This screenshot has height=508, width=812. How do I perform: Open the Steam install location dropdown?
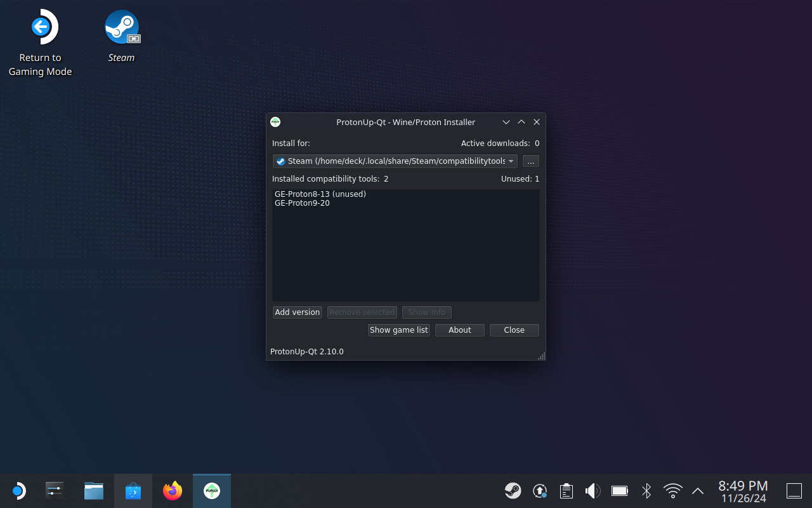395,161
